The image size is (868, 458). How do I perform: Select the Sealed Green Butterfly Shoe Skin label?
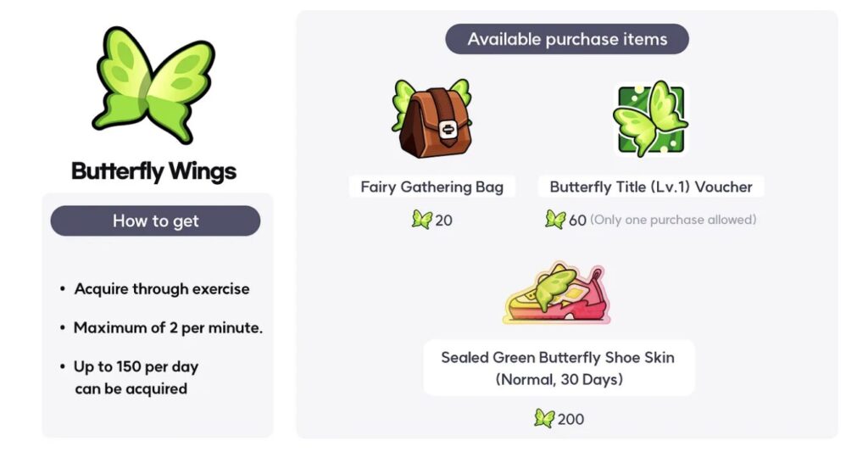click(559, 368)
